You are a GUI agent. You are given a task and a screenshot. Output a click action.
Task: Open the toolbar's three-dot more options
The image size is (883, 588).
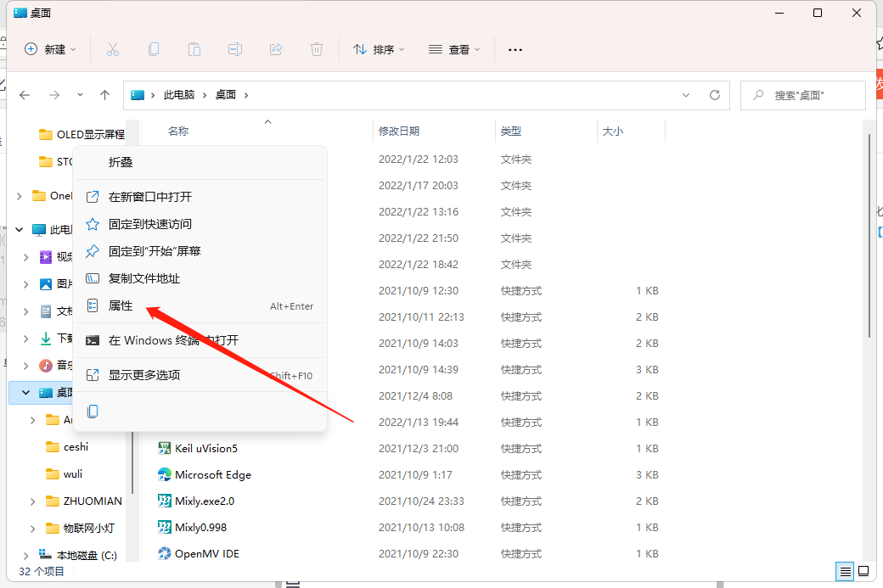coord(515,49)
